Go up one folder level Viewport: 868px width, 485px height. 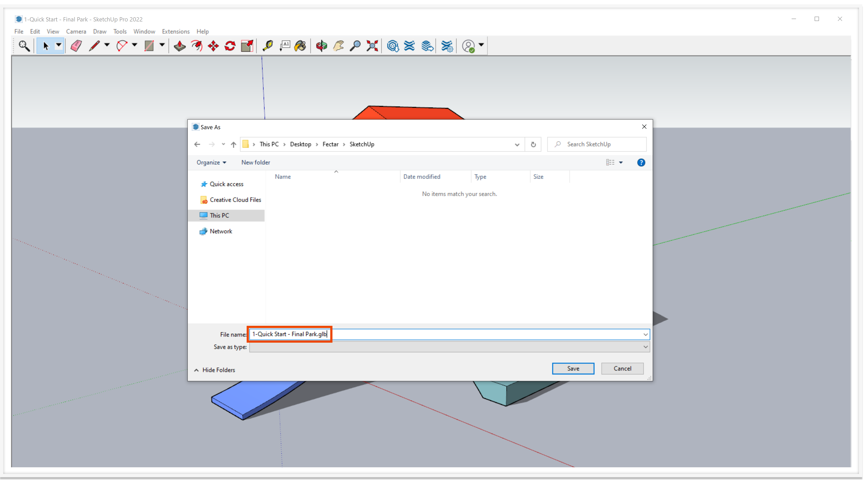234,144
